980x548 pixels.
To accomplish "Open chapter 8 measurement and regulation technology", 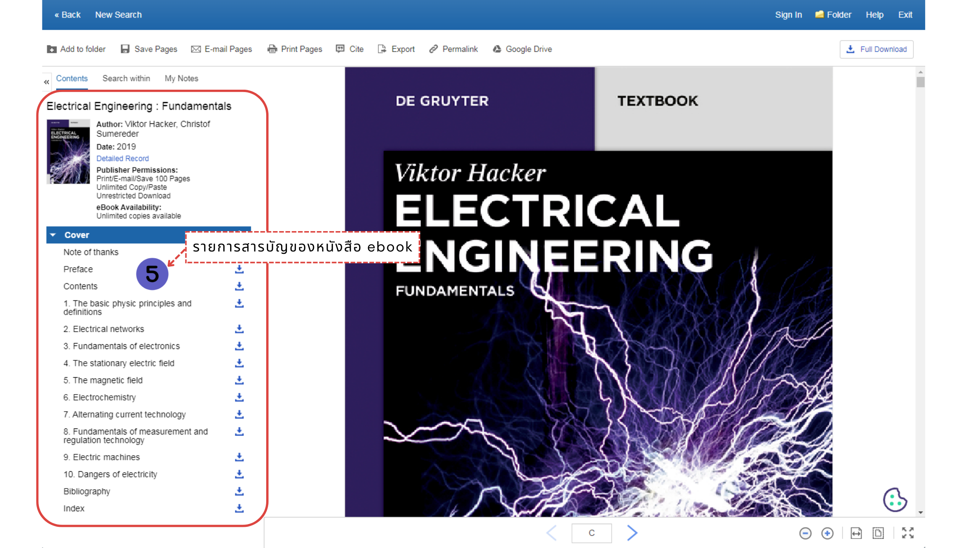I will click(x=136, y=436).
